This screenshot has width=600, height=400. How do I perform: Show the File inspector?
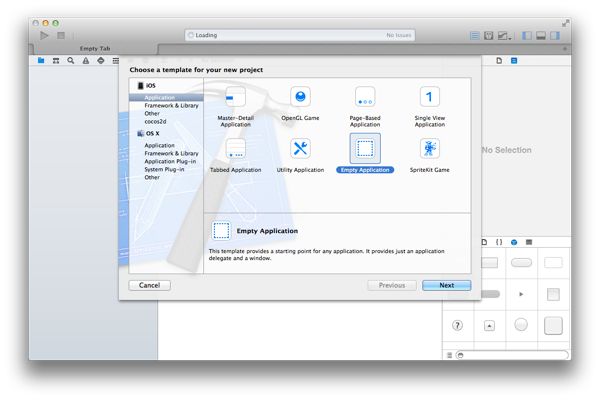click(499, 60)
